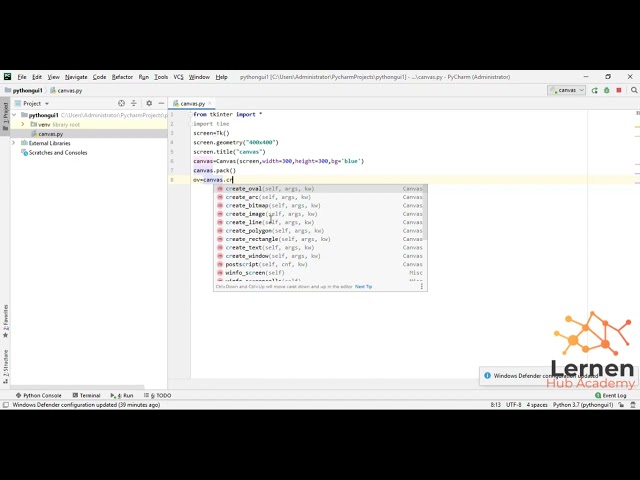The height and width of the screenshot is (480, 640).
Task: Click the UTF-8 encoding selector in status bar
Action: (513, 405)
